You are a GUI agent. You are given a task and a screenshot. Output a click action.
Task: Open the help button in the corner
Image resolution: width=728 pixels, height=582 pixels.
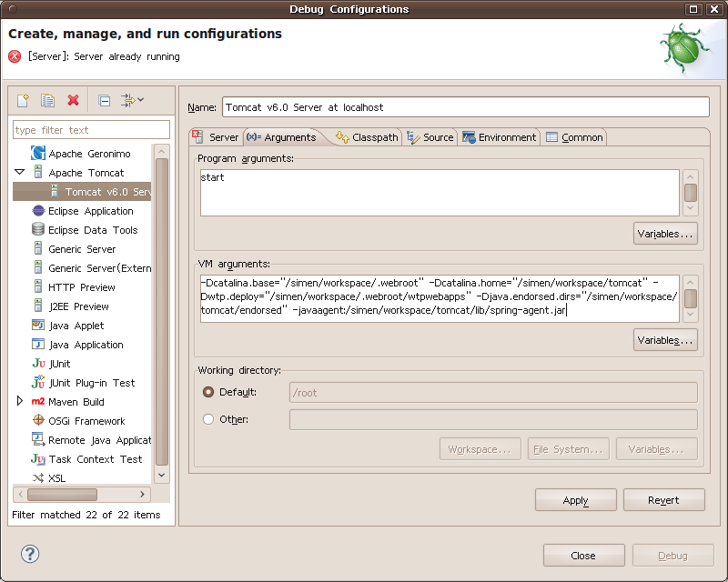30,554
